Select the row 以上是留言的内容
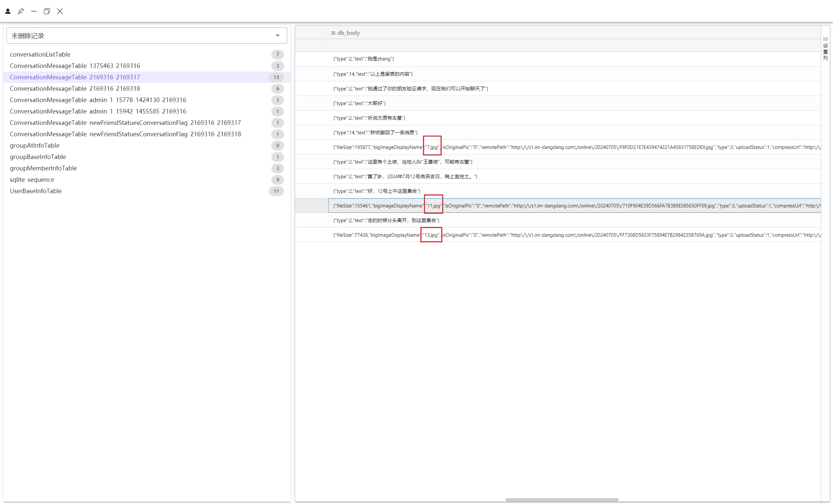Viewport: 833px width, 504px height. tap(558, 74)
